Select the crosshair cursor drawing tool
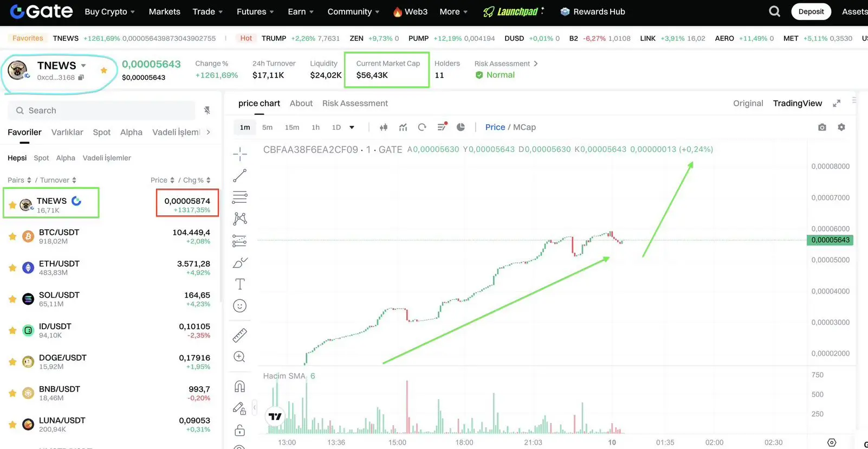Viewport: 868px width, 449px height. (240, 154)
